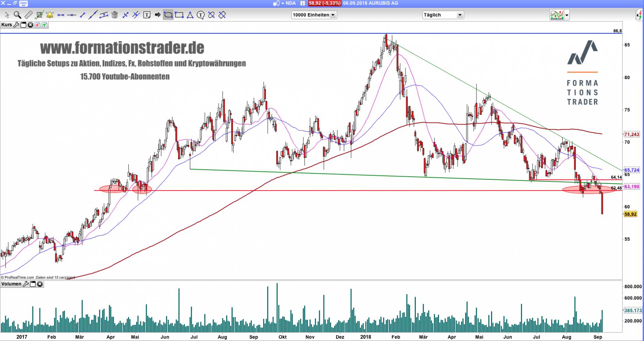Choose the rectangle drawing tool
This screenshot has width=644, height=341.
point(179,15)
